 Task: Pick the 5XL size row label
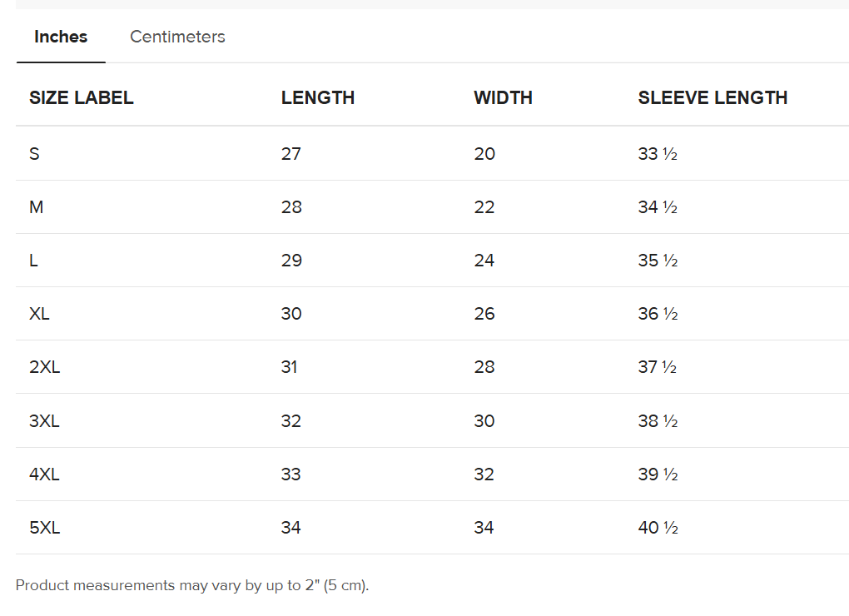44,528
